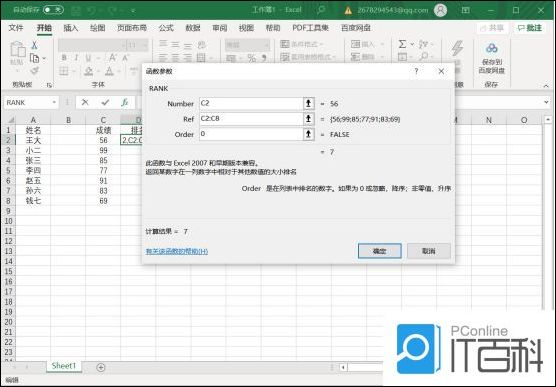556x387 pixels.
Task: Click the Cut scissors icon
Action: click(x=34, y=45)
